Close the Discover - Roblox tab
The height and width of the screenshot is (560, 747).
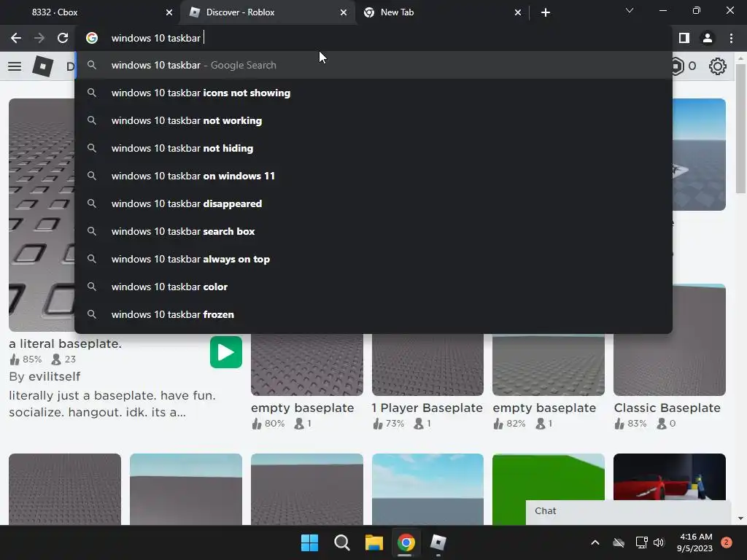344,12
